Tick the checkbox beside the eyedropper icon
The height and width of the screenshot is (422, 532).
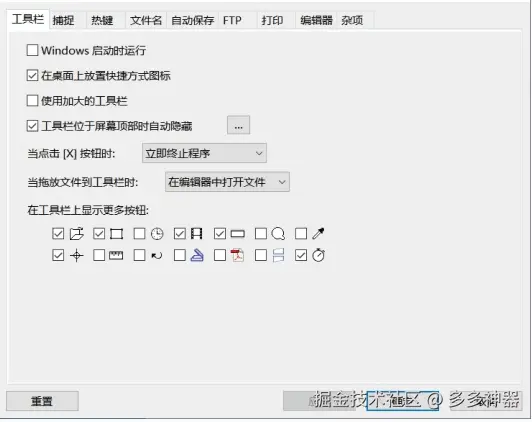click(x=301, y=234)
